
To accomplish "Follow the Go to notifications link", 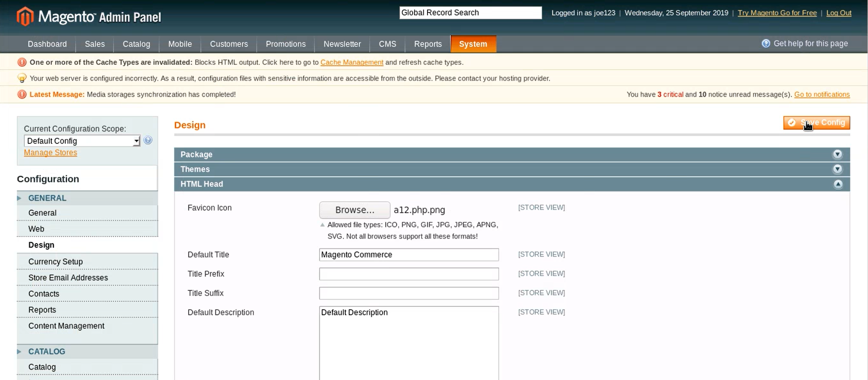I will [x=822, y=94].
